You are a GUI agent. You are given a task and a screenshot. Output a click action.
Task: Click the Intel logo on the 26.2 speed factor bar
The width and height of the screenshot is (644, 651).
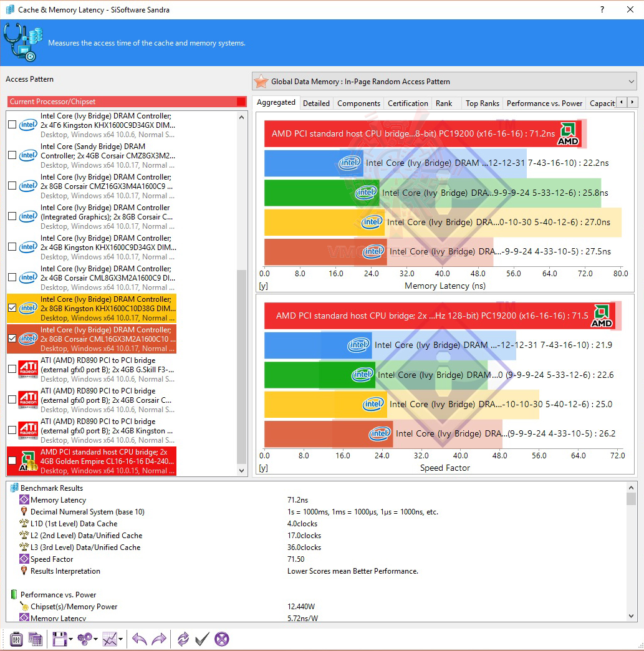(x=380, y=433)
